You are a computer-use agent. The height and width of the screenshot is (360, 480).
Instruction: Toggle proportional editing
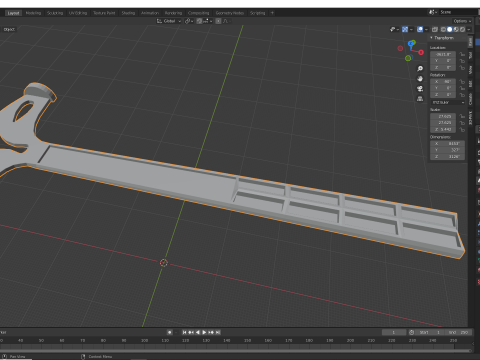point(218,21)
